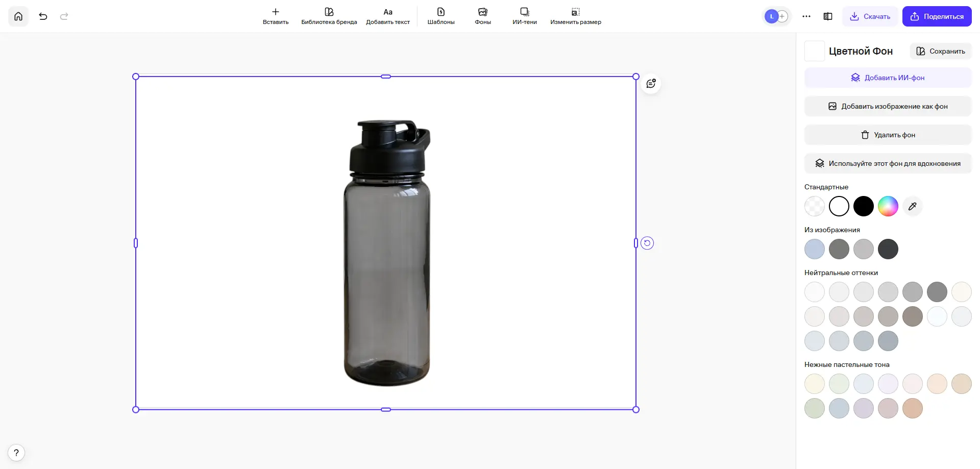The width and height of the screenshot is (980, 469).
Task: Click the AI chat icon beside canvas corner
Action: pos(651,84)
